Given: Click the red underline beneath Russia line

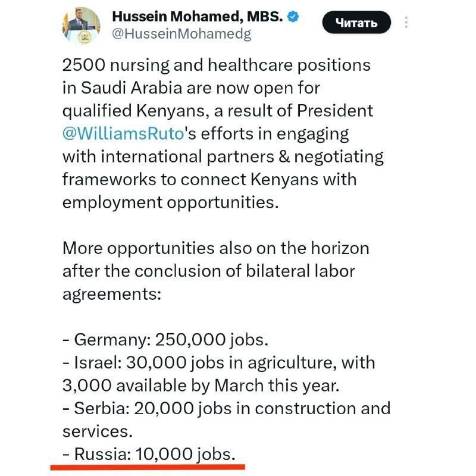Looking at the screenshot, I should click(148, 467).
